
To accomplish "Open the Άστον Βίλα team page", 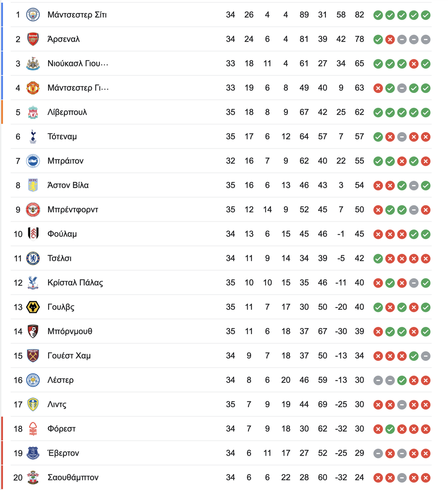I will tap(68, 185).
